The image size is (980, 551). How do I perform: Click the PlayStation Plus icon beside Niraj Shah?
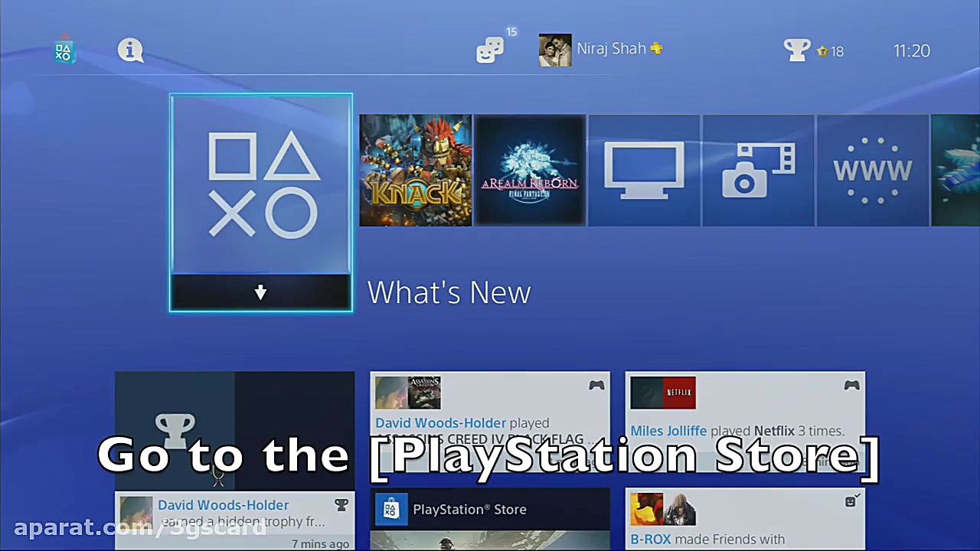tap(656, 48)
